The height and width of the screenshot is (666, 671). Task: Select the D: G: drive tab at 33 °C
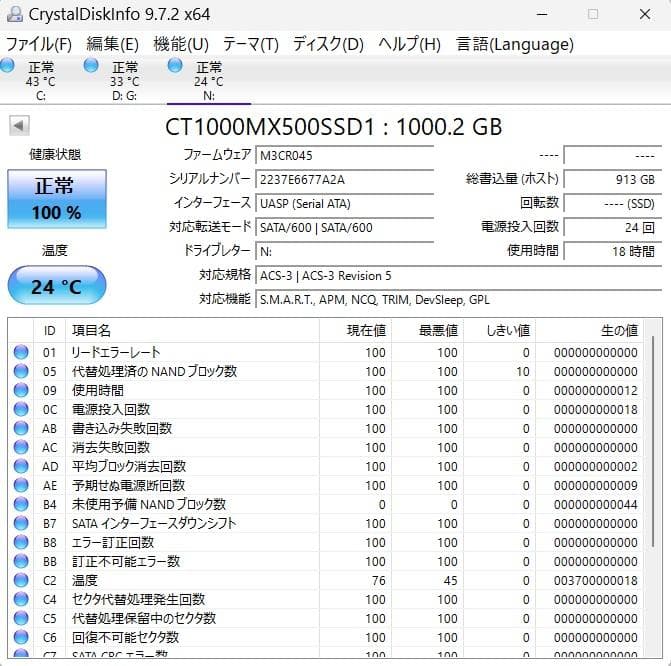(125, 80)
